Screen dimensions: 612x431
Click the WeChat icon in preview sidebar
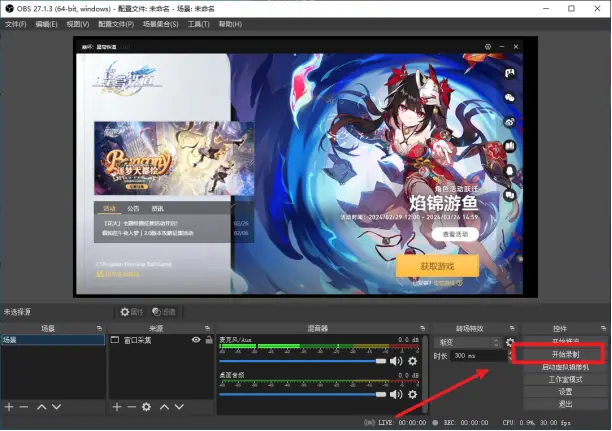(x=510, y=97)
